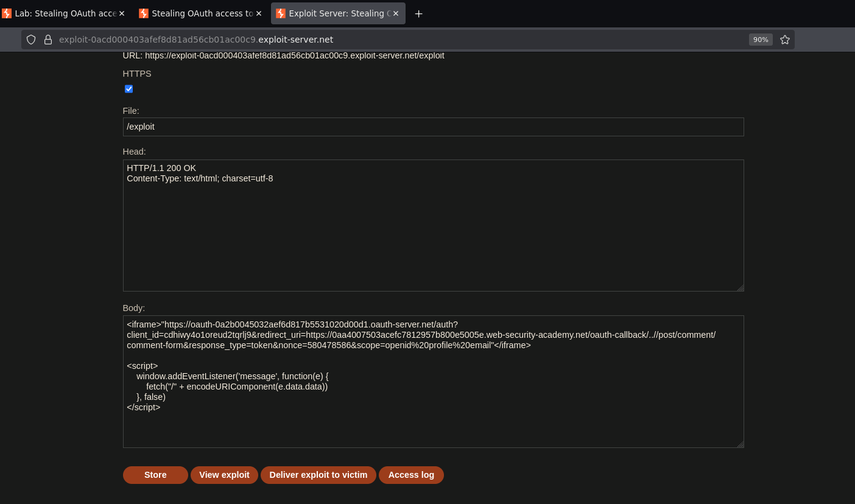Close the second Stealing OAuth access tab
Screen dimensions: 855x504
[x=259, y=13]
